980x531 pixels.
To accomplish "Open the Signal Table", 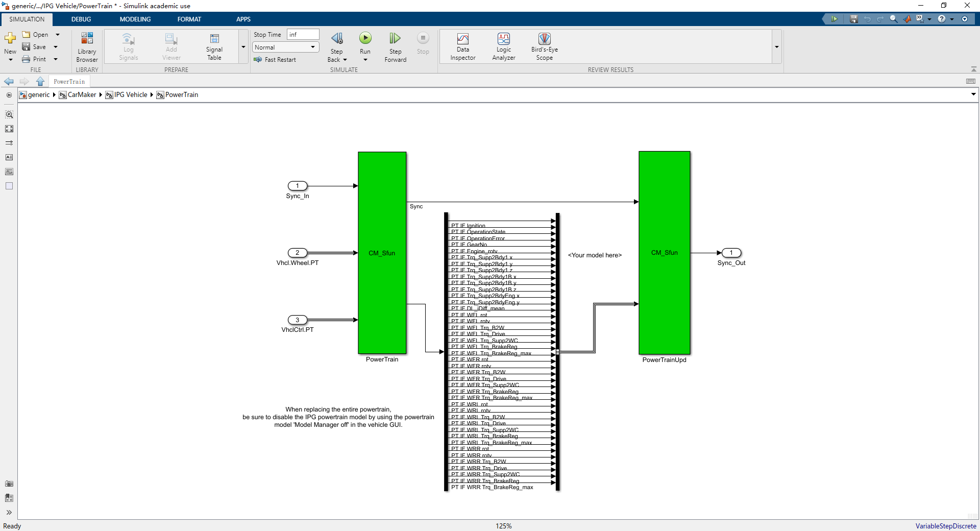I will click(214, 47).
